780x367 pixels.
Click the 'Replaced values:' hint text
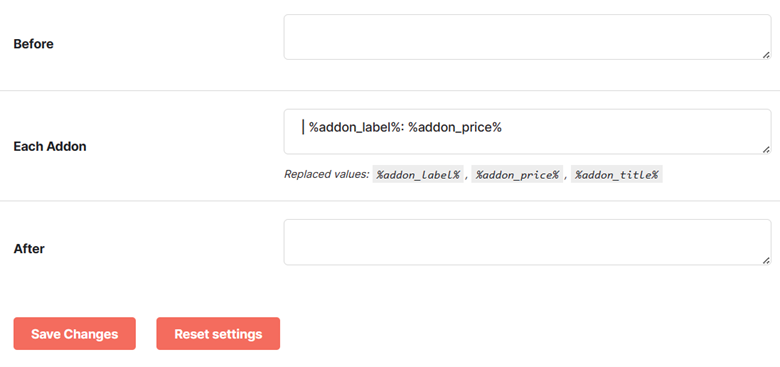(326, 175)
